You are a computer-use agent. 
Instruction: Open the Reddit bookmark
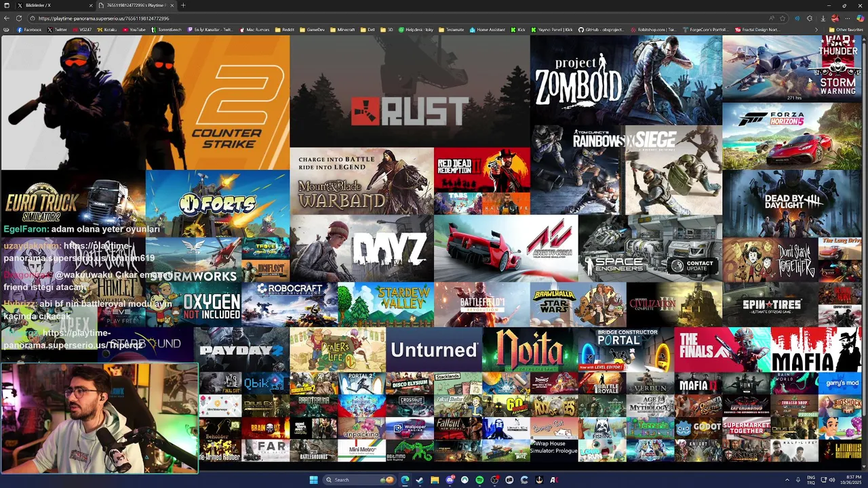pos(285,30)
